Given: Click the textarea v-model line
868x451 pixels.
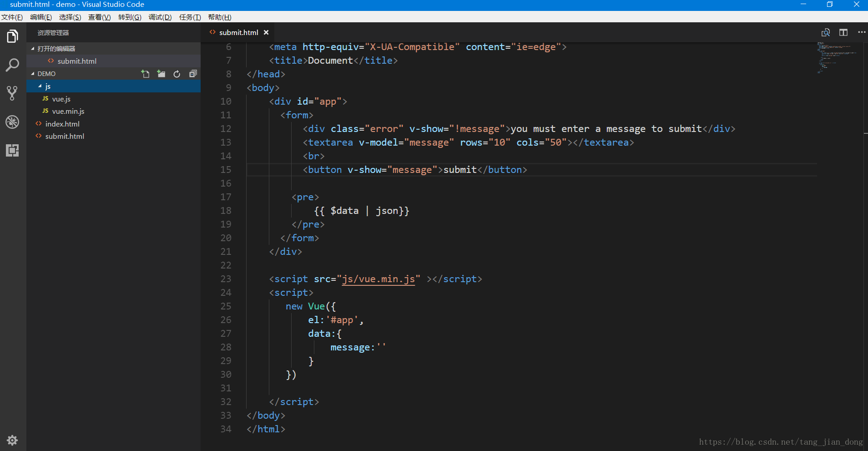Looking at the screenshot, I should tap(468, 142).
